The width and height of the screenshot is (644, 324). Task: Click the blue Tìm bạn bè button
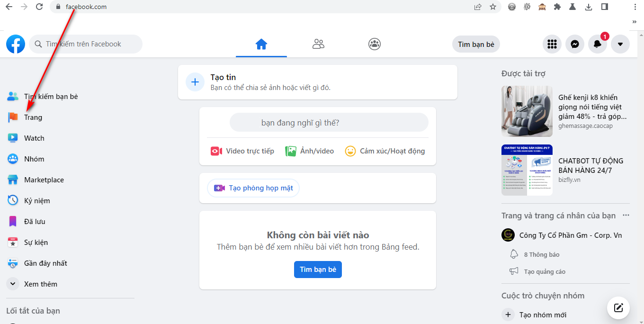click(318, 270)
